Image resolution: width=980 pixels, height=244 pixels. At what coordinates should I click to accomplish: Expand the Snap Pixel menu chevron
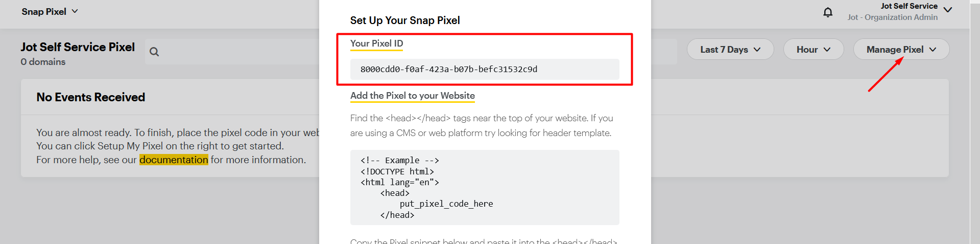click(x=75, y=11)
